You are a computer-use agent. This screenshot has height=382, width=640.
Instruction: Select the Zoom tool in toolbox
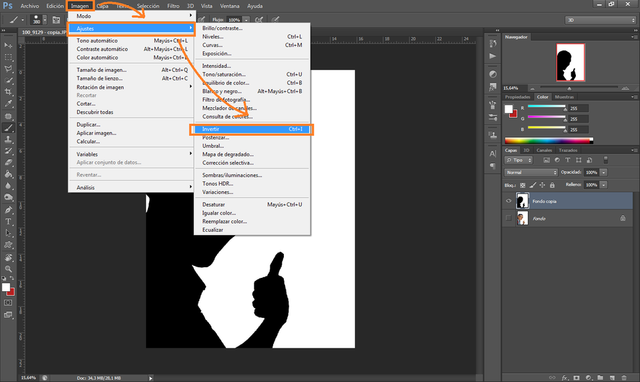(8, 269)
